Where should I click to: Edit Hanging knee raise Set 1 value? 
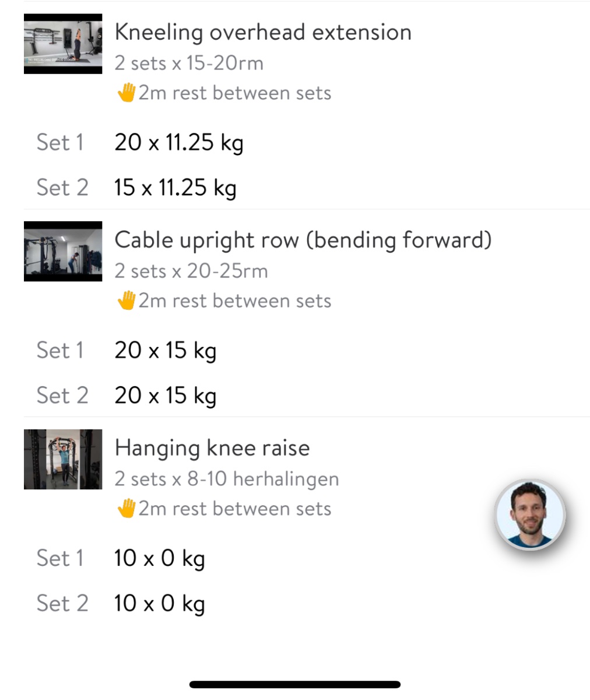(x=159, y=558)
